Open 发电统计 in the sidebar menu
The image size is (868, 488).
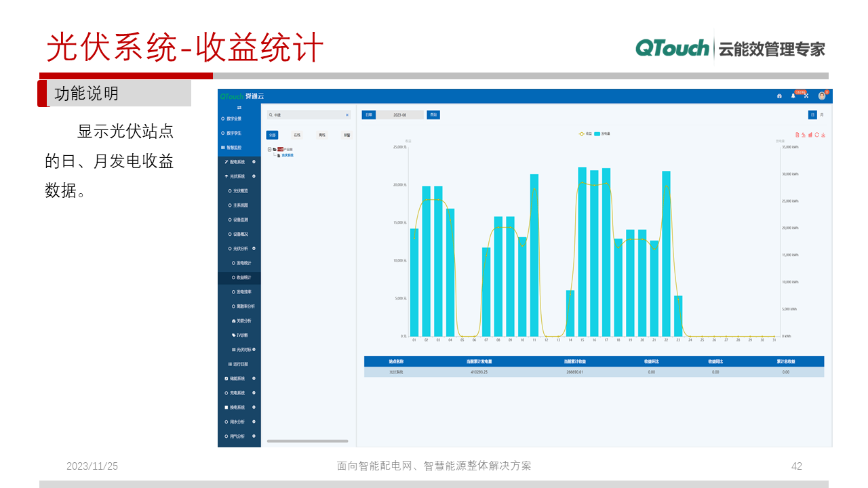(241, 262)
